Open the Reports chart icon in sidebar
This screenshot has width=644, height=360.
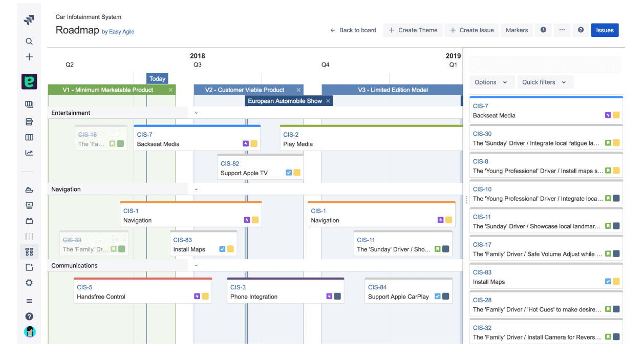click(29, 153)
